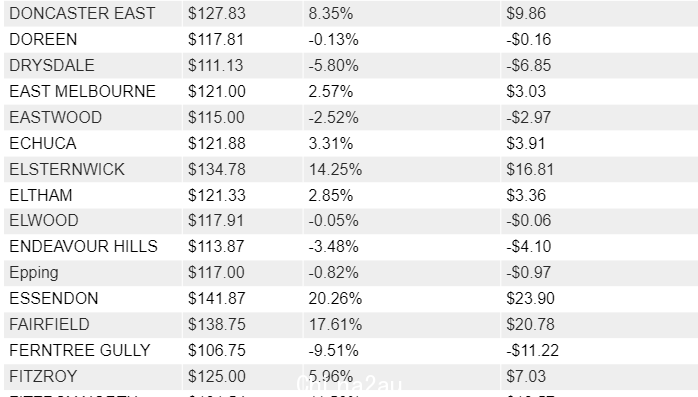Viewport: 698px width, 397px height.
Task: Click ENDEAVOUR HILLS percentage -3.48%
Action: click(333, 246)
